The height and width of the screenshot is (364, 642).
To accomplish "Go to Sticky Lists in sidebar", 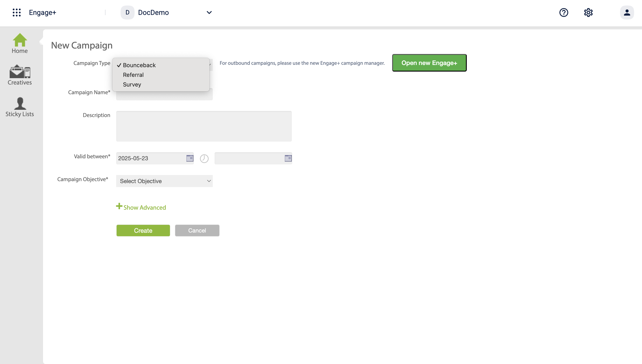I will 20,107.
